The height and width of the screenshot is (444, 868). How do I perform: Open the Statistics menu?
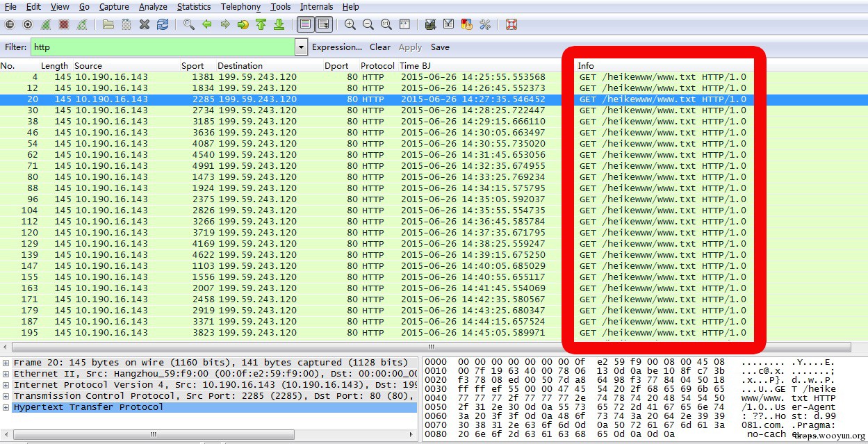click(x=193, y=6)
